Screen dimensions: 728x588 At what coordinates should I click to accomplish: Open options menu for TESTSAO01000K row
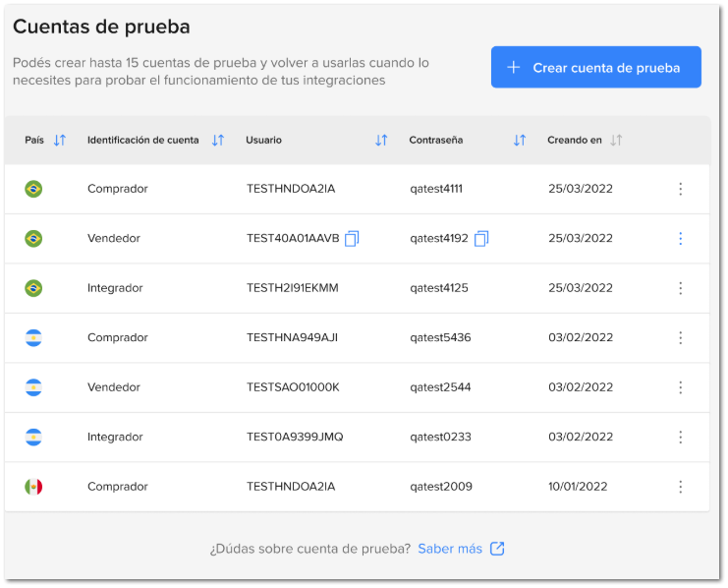coord(680,387)
